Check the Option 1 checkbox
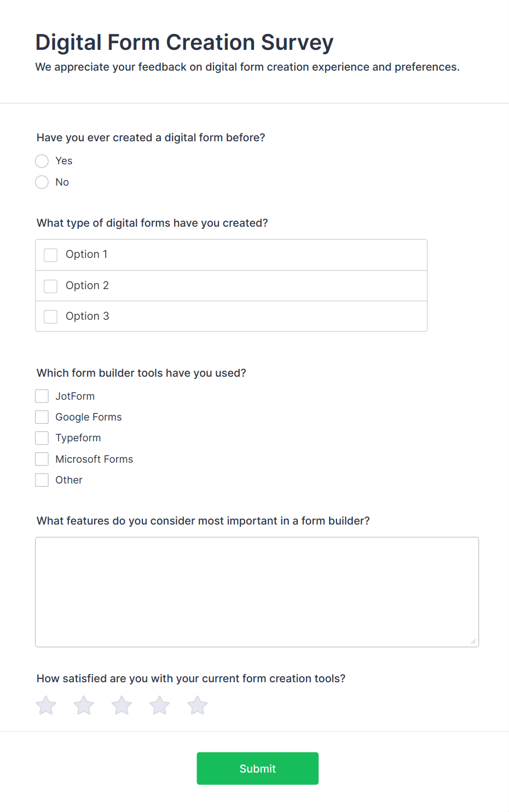Image resolution: width=509 pixels, height=812 pixels. click(x=51, y=255)
